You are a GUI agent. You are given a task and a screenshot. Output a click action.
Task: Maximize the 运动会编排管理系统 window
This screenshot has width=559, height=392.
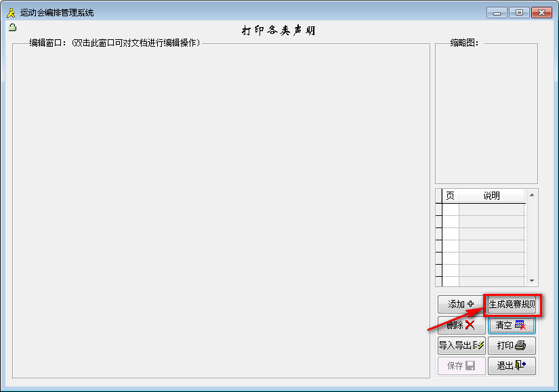tap(519, 12)
